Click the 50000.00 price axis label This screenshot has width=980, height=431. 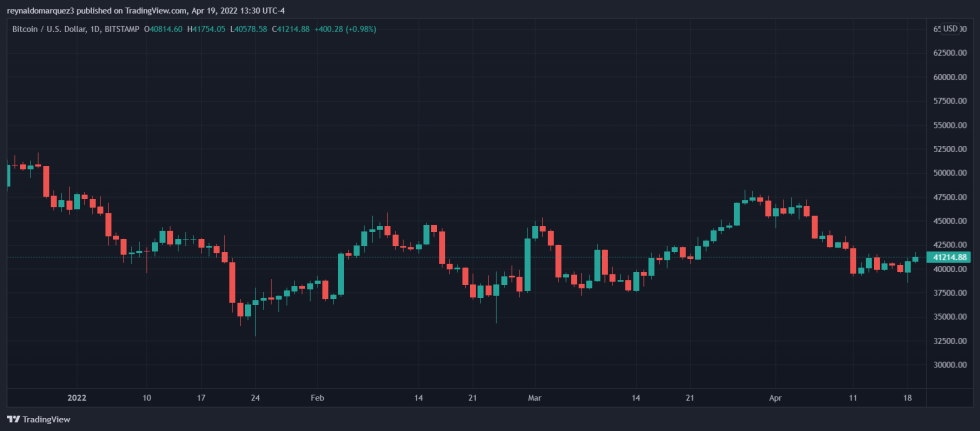coord(949,173)
